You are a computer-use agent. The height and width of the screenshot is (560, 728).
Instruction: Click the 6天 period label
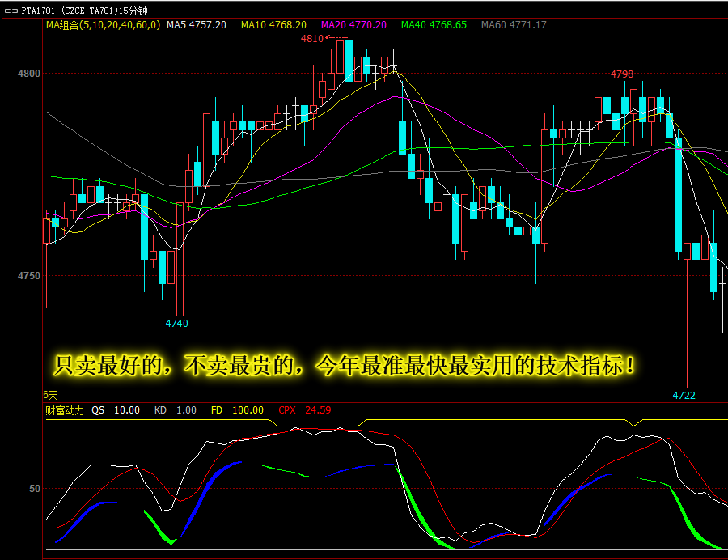coord(50,395)
